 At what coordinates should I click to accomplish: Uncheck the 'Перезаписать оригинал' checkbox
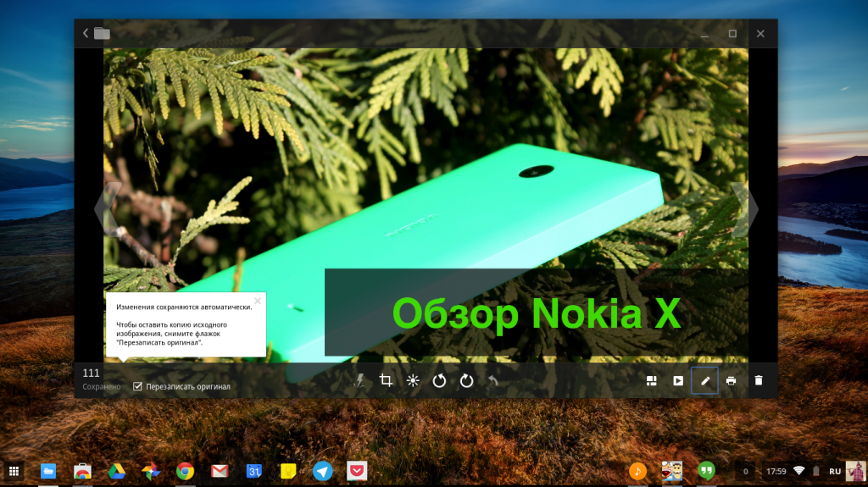click(x=138, y=386)
